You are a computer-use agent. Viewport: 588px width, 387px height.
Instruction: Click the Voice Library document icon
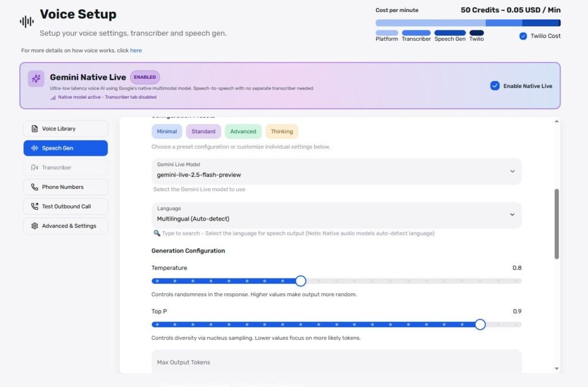tap(34, 129)
